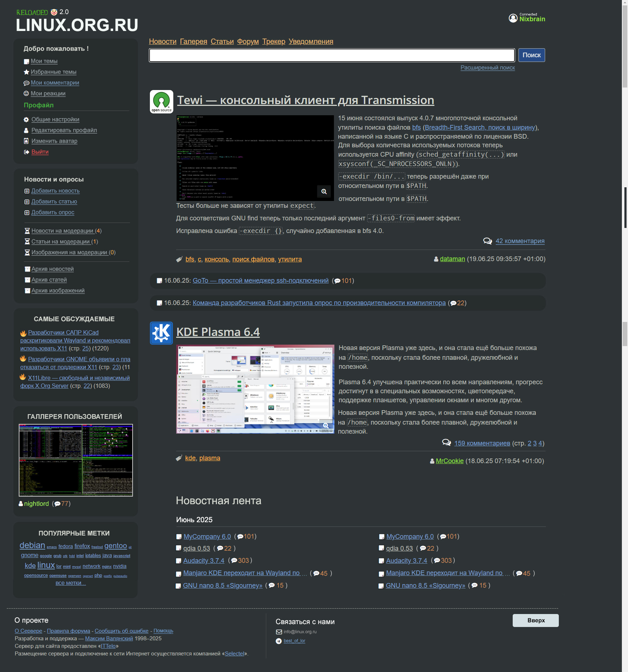628x672 pixels.
Task: Click the open source icon beside Tewi
Action: tap(161, 102)
